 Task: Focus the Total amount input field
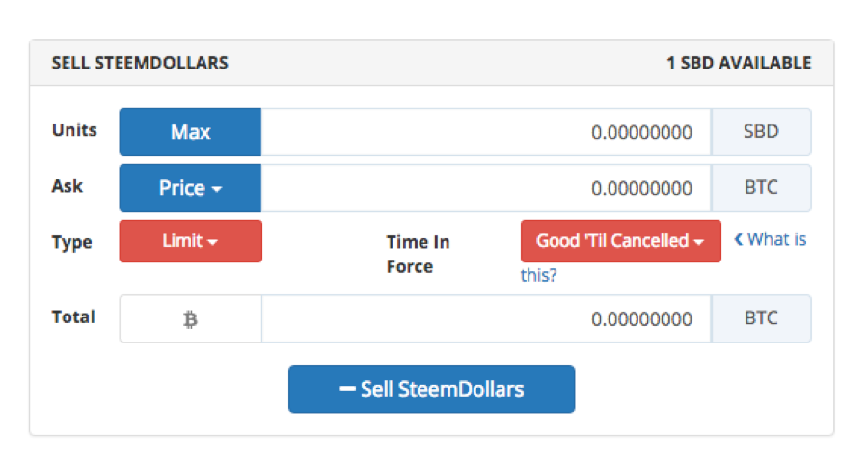486,318
